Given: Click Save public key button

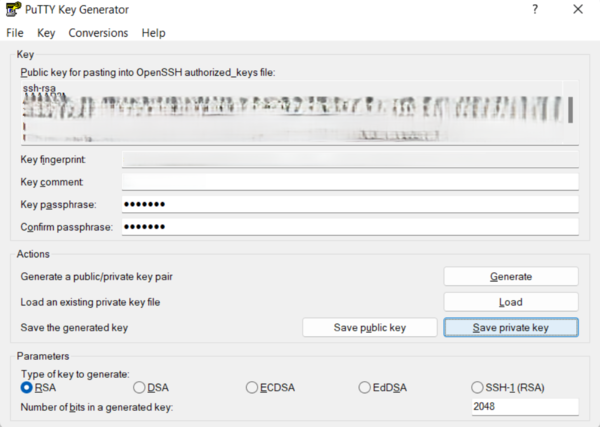Looking at the screenshot, I should pyautogui.click(x=369, y=327).
